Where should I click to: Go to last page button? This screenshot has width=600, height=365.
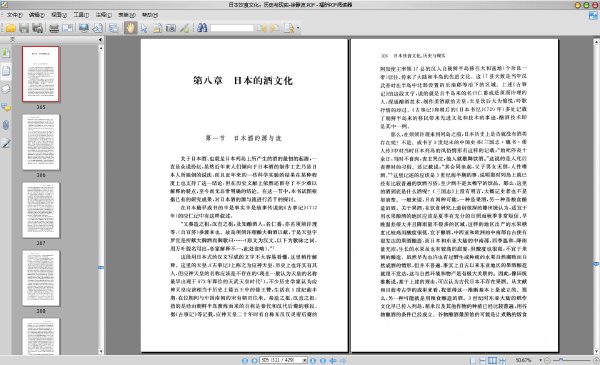(x=323, y=360)
